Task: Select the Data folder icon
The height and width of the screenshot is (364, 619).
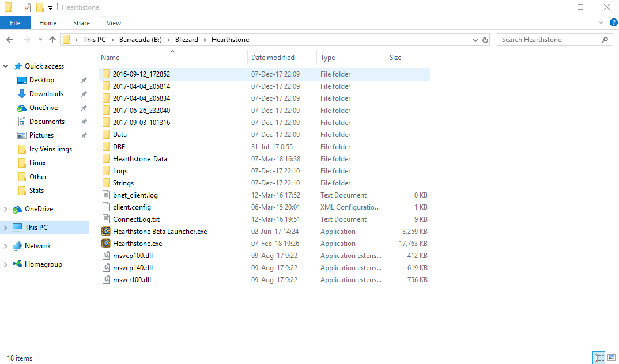Action: (106, 134)
